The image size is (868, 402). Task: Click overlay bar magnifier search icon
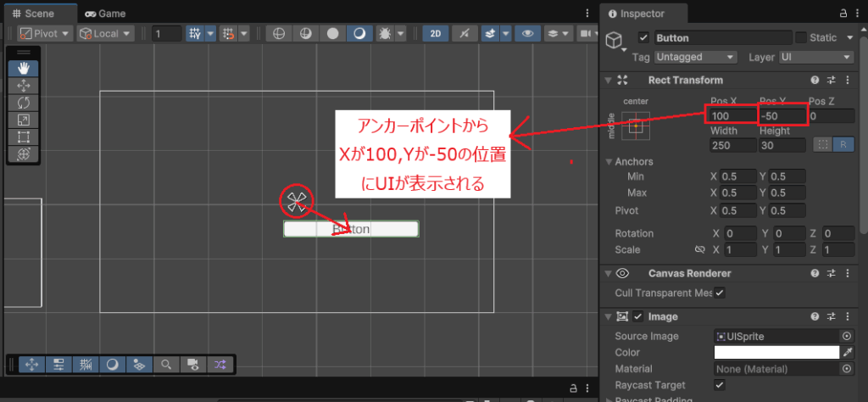click(x=166, y=365)
